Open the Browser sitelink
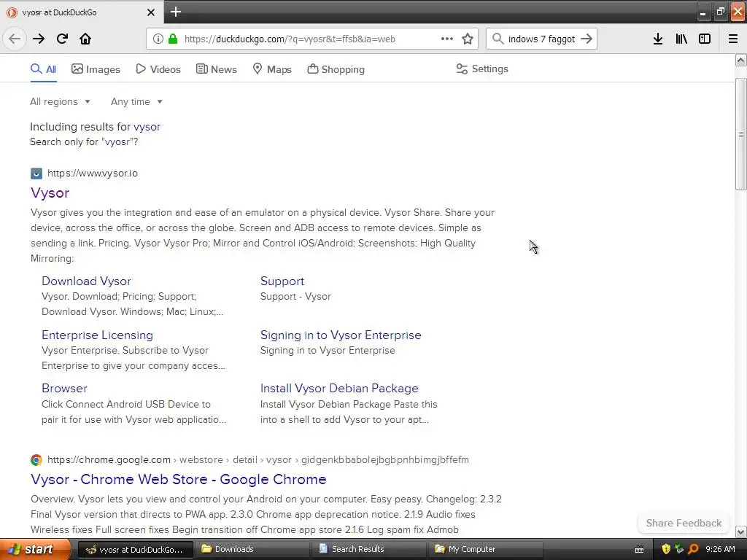The height and width of the screenshot is (560, 747). 64,388
